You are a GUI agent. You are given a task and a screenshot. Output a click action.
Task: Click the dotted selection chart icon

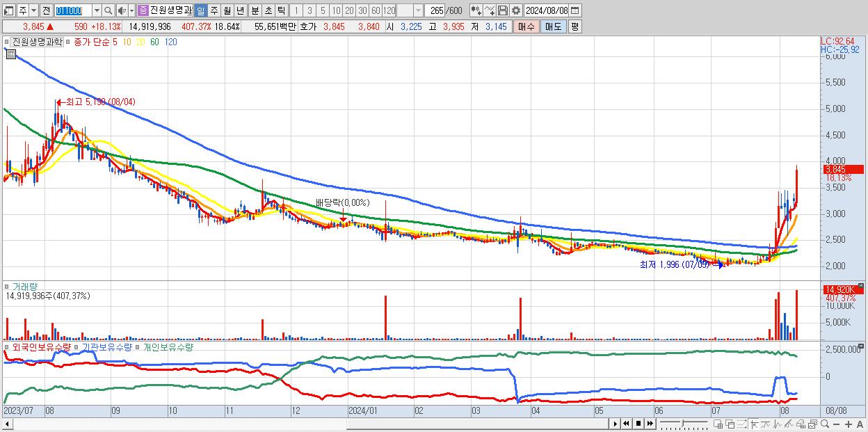click(741, 424)
